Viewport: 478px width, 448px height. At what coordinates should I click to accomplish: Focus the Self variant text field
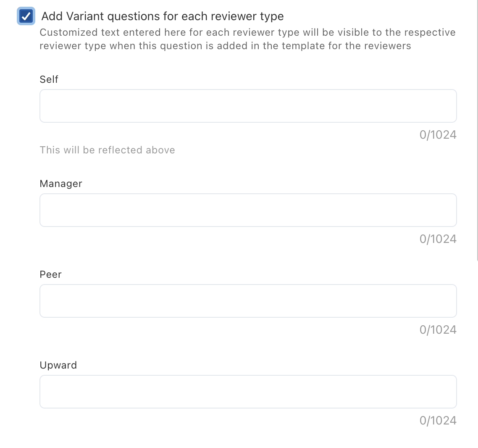[x=248, y=106]
